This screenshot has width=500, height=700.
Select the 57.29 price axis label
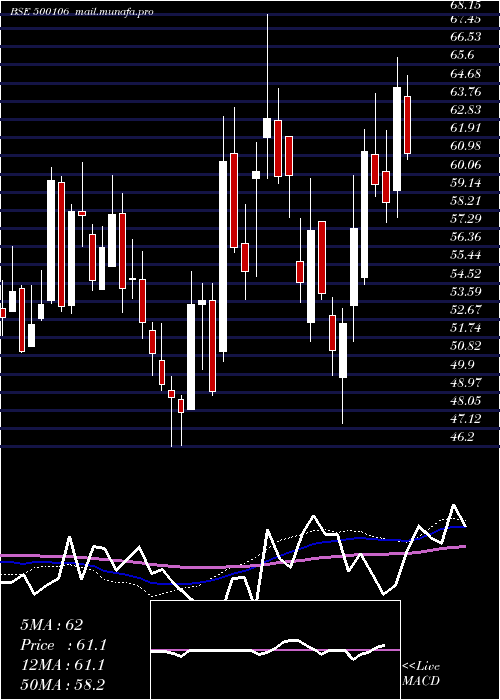(x=466, y=218)
